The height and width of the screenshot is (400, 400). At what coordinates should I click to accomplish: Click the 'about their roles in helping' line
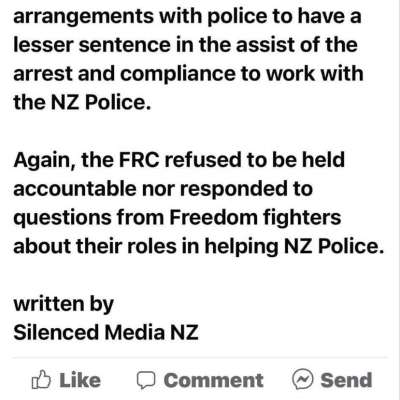pyautogui.click(x=199, y=247)
